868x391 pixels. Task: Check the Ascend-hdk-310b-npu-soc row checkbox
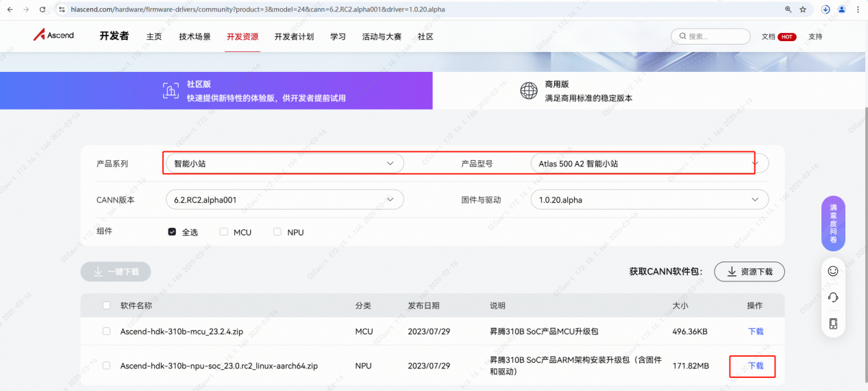(106, 366)
